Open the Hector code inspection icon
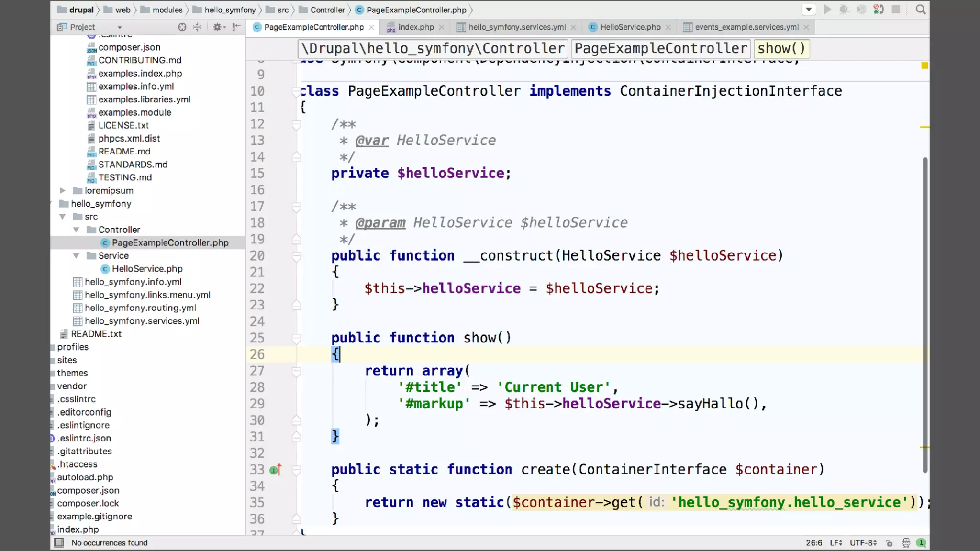The width and height of the screenshot is (980, 551). (x=906, y=542)
